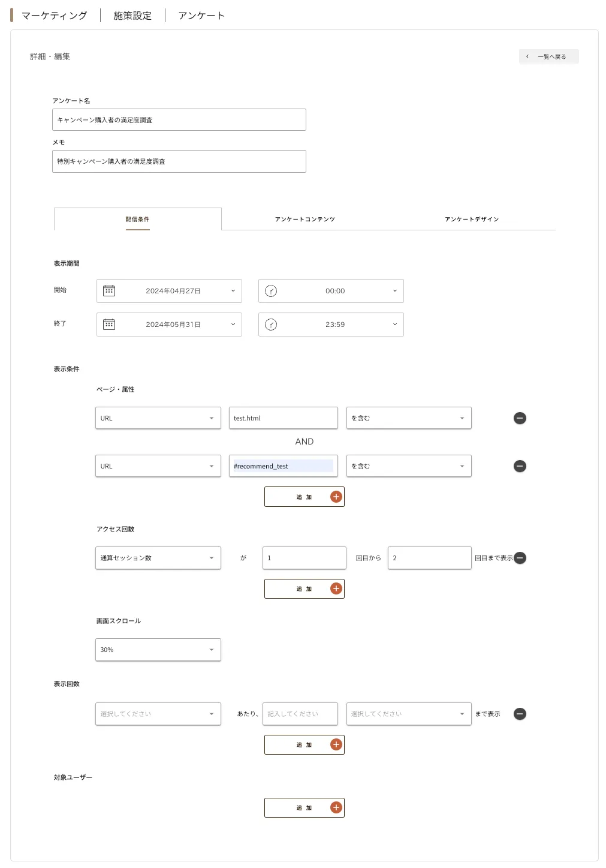Click the #recommend_test value field
This screenshot has height=868, width=606.
(284, 466)
